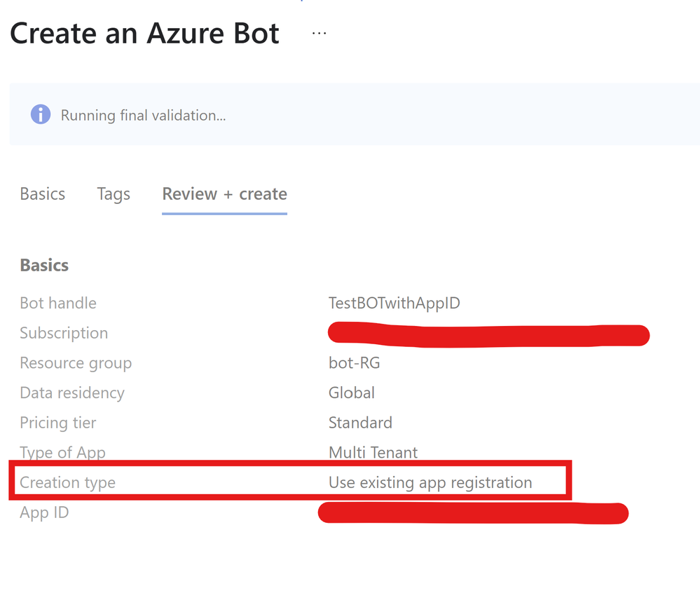Viewport: 700px width, 593px height.
Task: Click the redacted App ID value
Action: pyautogui.click(x=473, y=514)
